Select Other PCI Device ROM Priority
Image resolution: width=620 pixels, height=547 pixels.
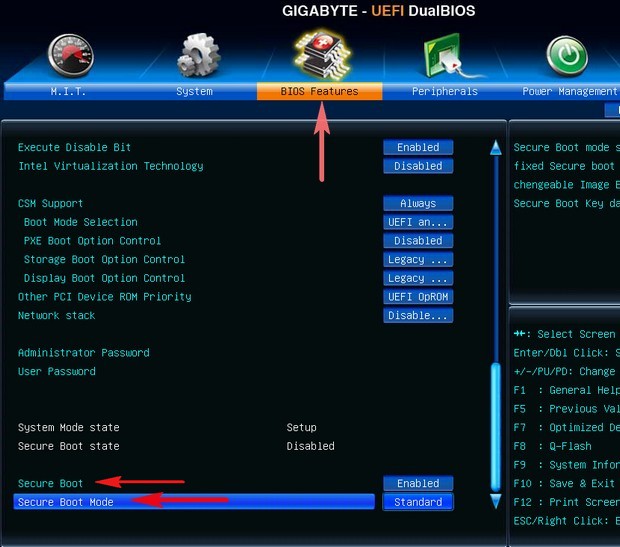tap(104, 297)
